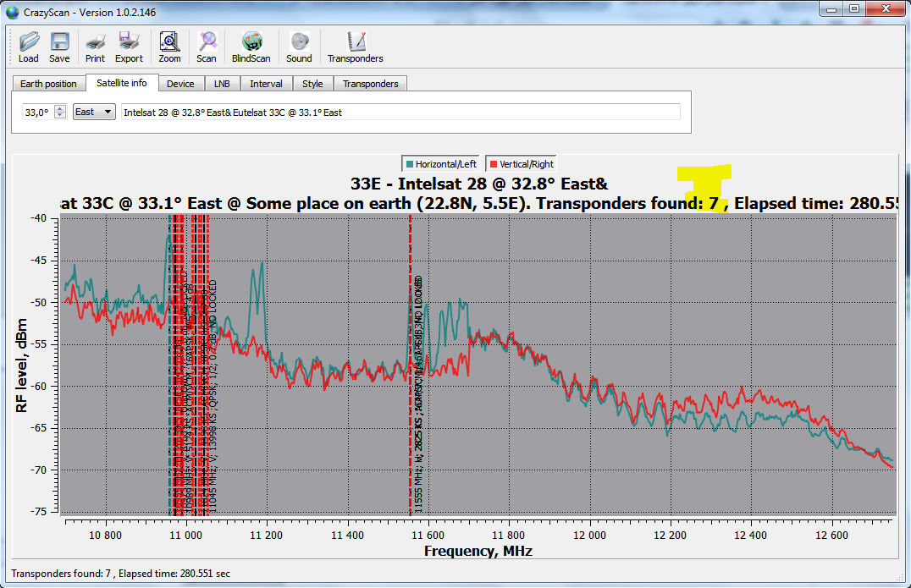
Task: Start a spectrum Scan
Action: [207, 41]
